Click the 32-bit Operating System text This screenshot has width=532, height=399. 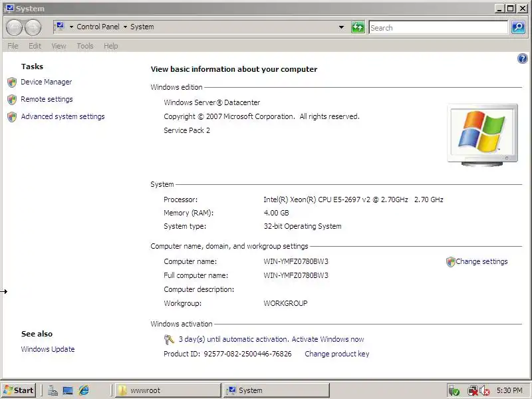click(303, 226)
